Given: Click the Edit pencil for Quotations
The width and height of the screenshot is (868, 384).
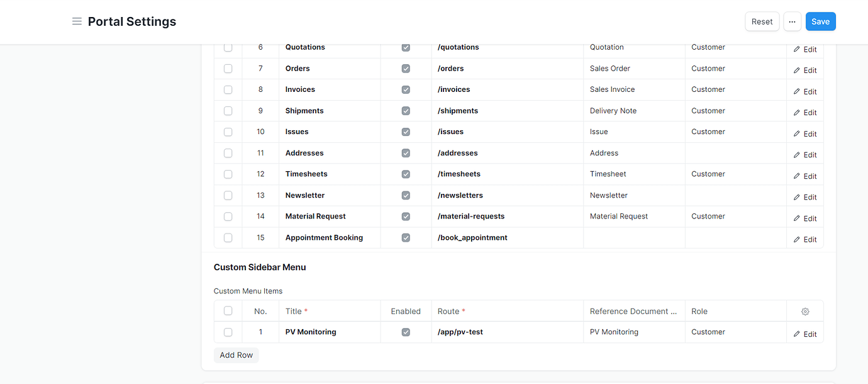Looking at the screenshot, I should (805, 49).
